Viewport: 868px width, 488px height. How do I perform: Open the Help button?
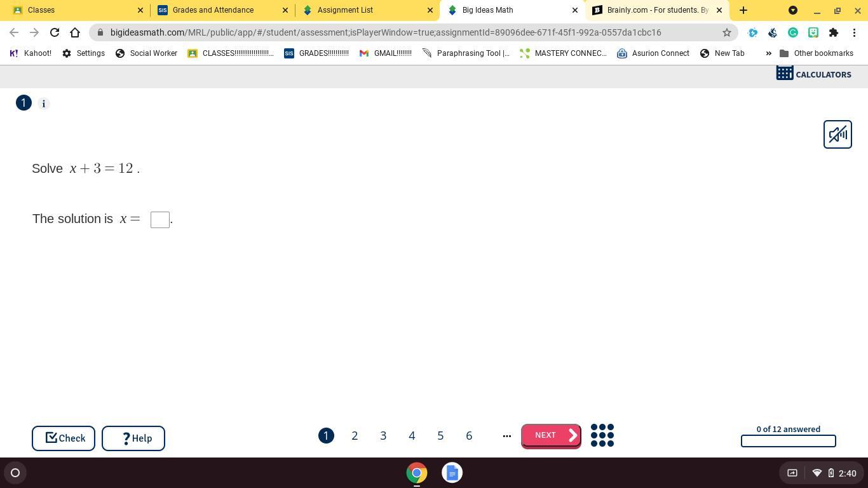133,438
